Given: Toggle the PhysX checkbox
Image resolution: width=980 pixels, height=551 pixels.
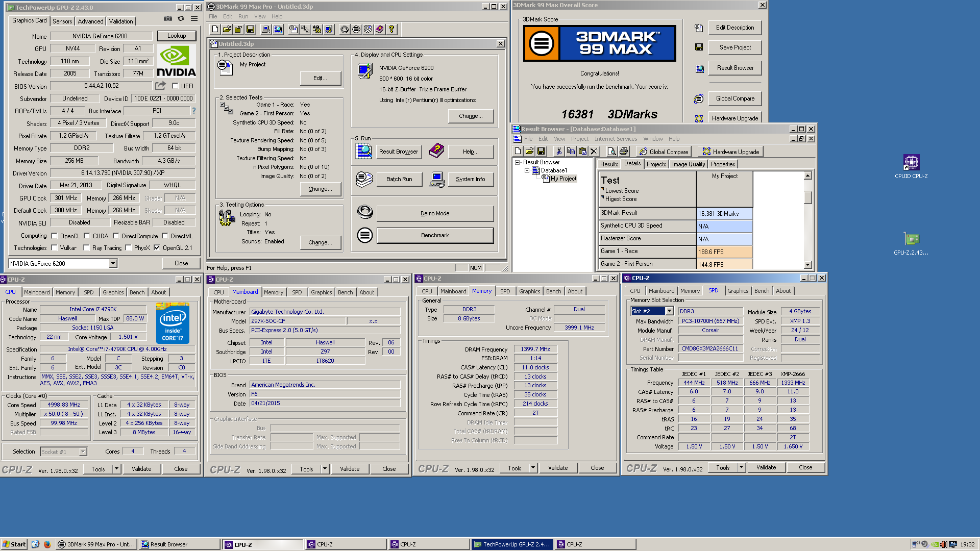Looking at the screenshot, I should pos(128,248).
